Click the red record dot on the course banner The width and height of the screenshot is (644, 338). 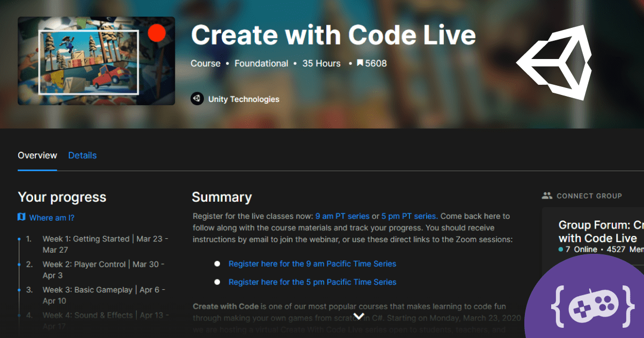156,33
